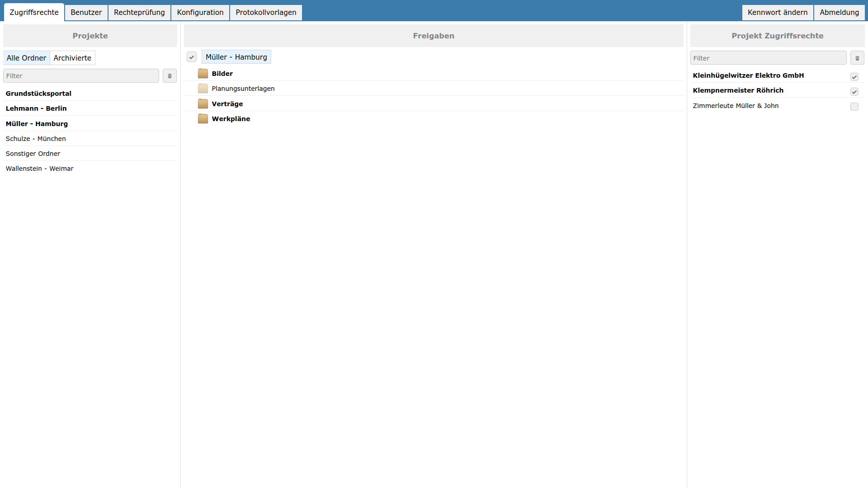This screenshot has width=868, height=488.
Task: Uncheck Kleinhügelwitzer Elektro GmbH access checkbox
Action: (854, 77)
